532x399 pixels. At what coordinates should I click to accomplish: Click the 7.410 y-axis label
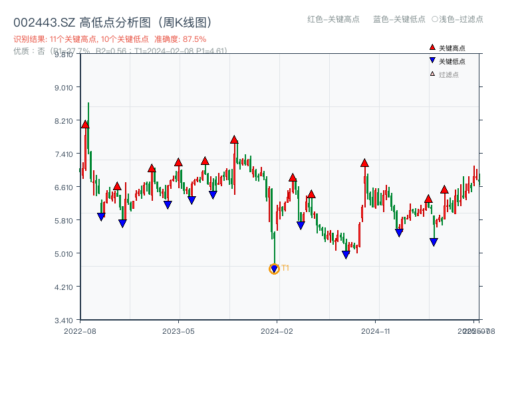[x=64, y=154]
